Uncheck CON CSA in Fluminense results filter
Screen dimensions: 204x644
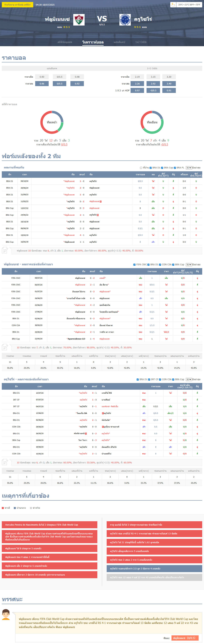tap(160, 265)
